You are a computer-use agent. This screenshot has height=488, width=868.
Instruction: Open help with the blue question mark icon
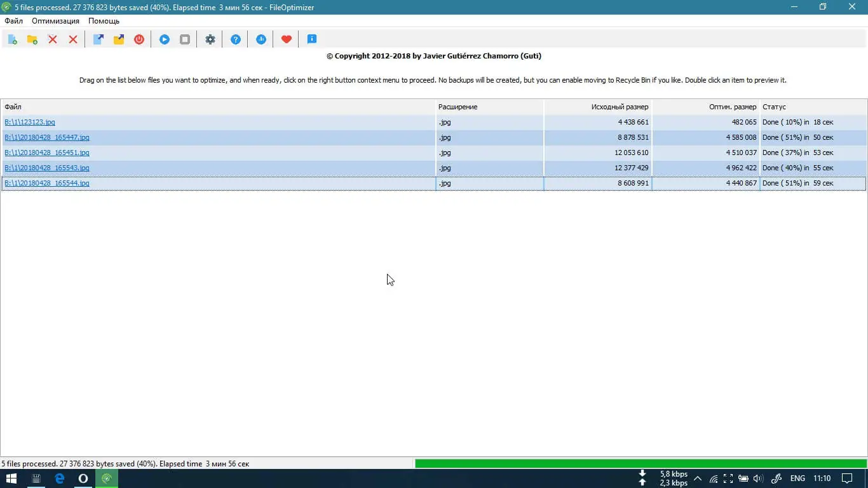236,39
